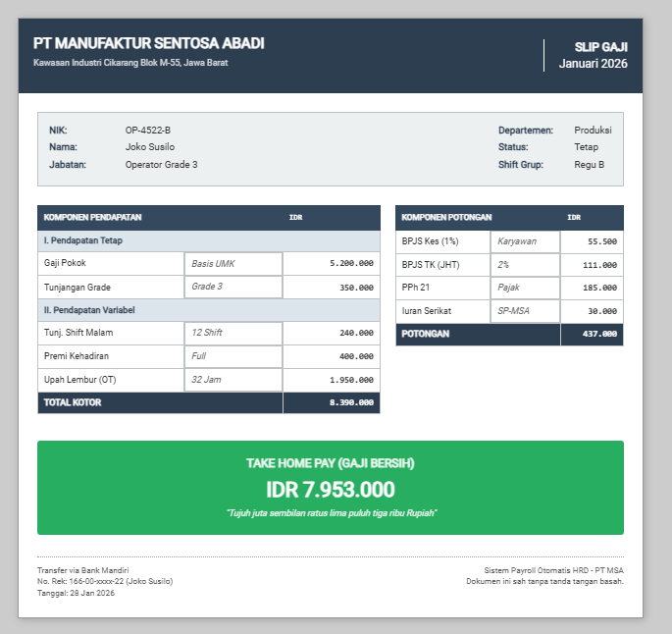The width and height of the screenshot is (672, 634).
Task: Click the Slip Gaji title in header
Action: 600,46
